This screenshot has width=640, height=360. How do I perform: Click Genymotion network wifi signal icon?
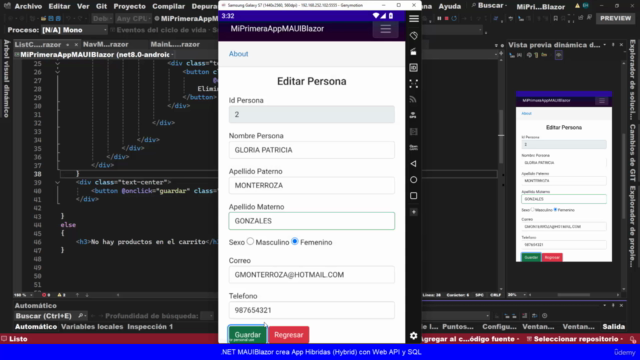413,100
